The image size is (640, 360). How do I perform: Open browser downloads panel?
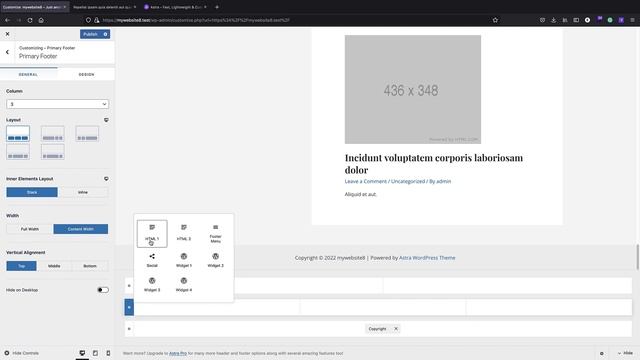pos(553,20)
